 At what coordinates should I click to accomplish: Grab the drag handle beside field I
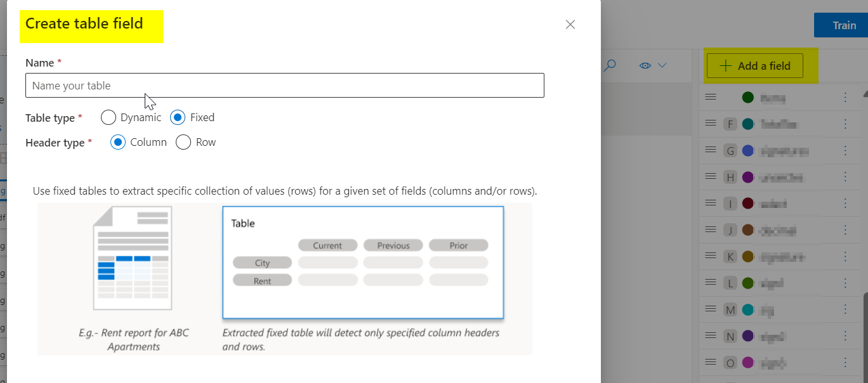point(711,203)
